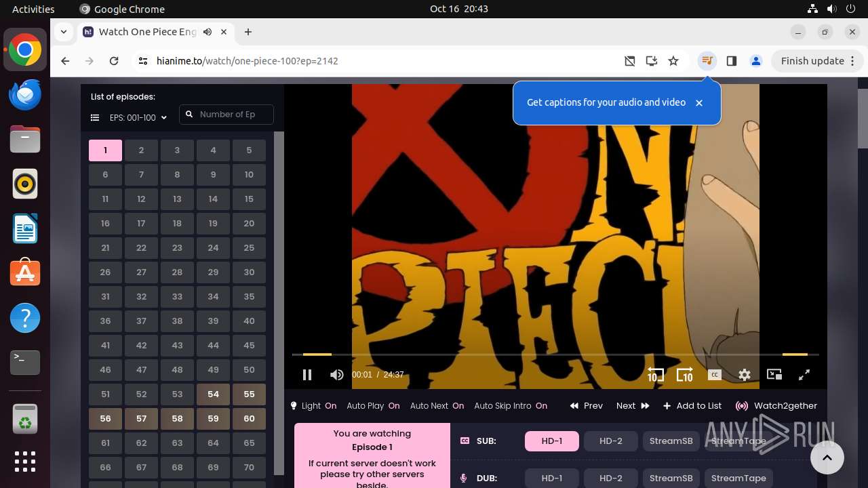Open the tab search dropdown arrow

click(x=63, y=32)
